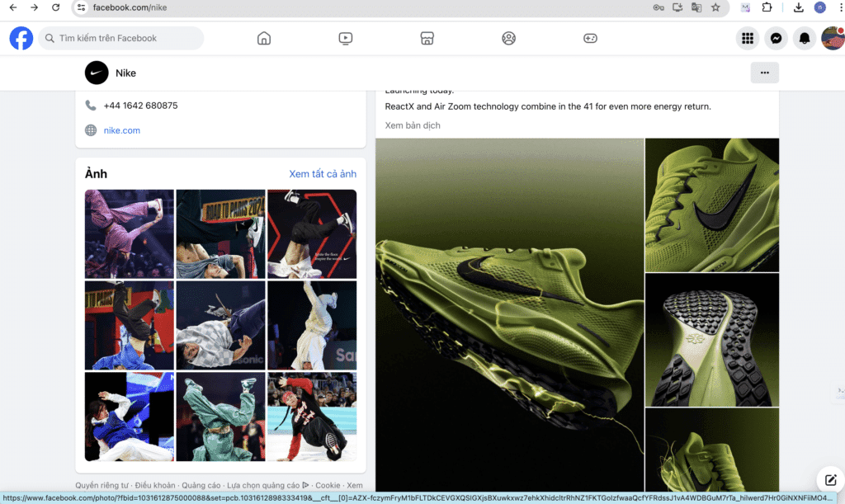Click the Tìm kiếm trên Facebook search field
845x504 pixels.
121,38
